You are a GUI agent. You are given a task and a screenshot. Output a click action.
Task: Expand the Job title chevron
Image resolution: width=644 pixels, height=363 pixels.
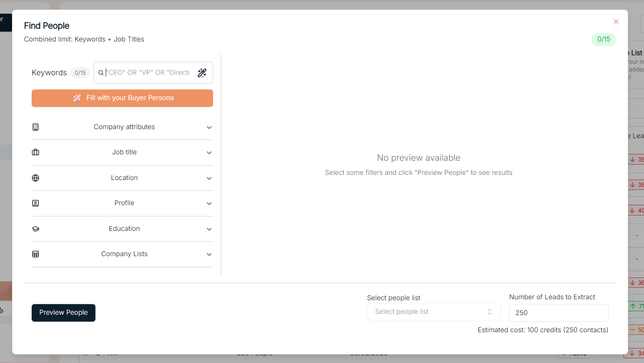[x=209, y=153]
